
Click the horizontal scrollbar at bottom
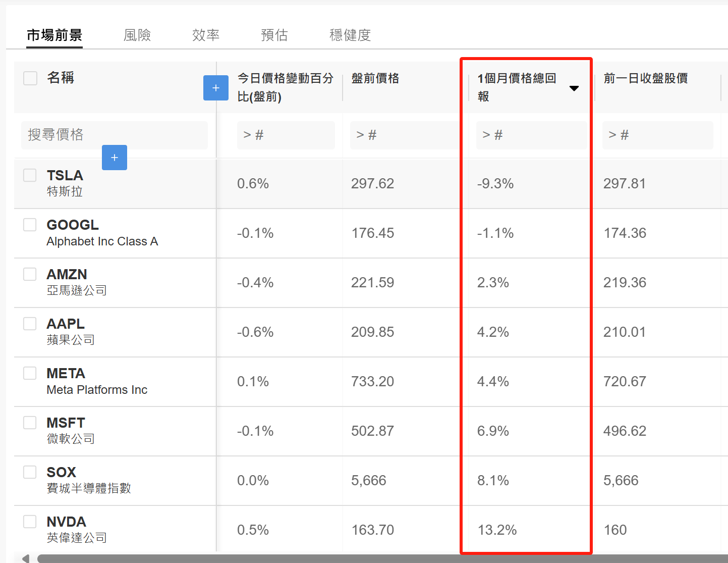tap(382, 558)
